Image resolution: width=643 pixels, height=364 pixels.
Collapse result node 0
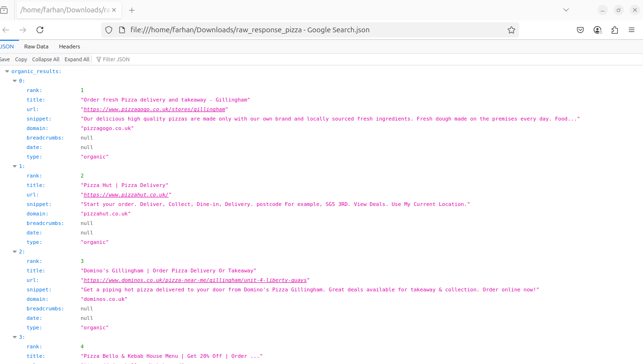click(15, 81)
